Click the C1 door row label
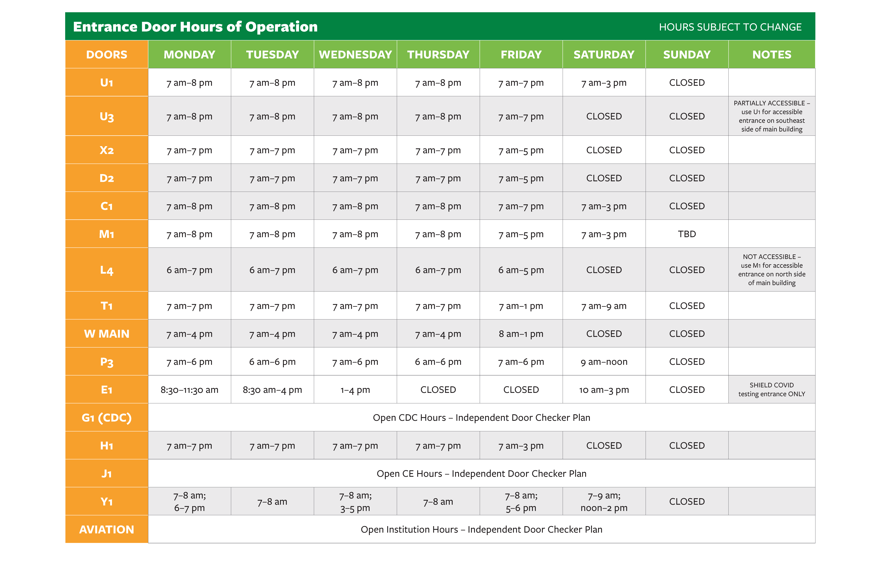This screenshot has width=882, height=588. [x=107, y=206]
